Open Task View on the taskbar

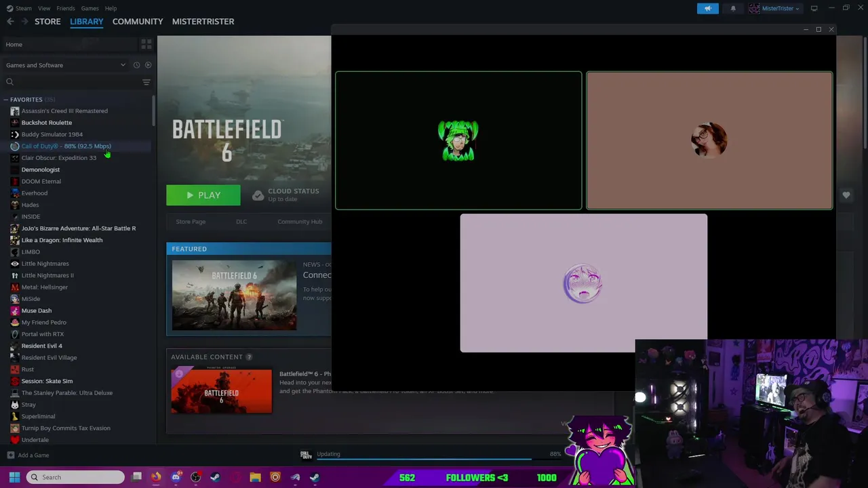pos(136,477)
